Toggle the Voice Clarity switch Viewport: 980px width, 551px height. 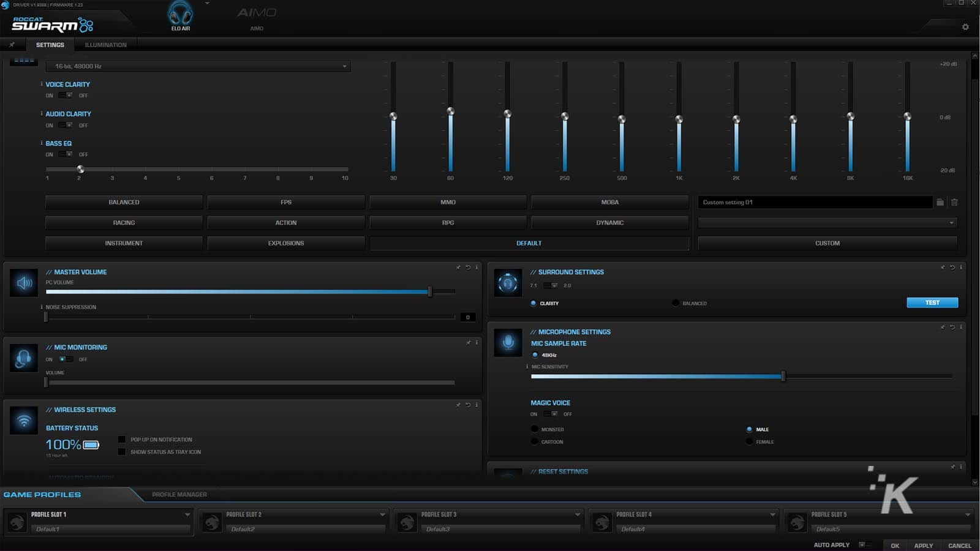point(66,96)
